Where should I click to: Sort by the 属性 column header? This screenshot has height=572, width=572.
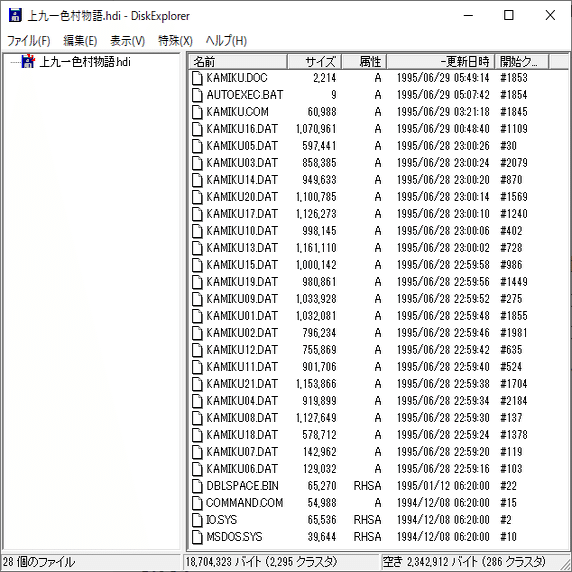(364, 62)
